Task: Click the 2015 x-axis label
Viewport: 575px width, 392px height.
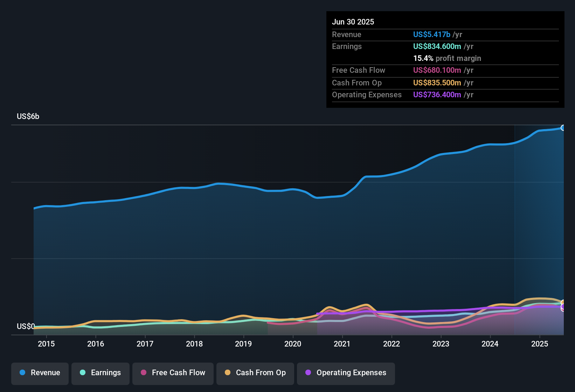Action: pyautogui.click(x=46, y=344)
